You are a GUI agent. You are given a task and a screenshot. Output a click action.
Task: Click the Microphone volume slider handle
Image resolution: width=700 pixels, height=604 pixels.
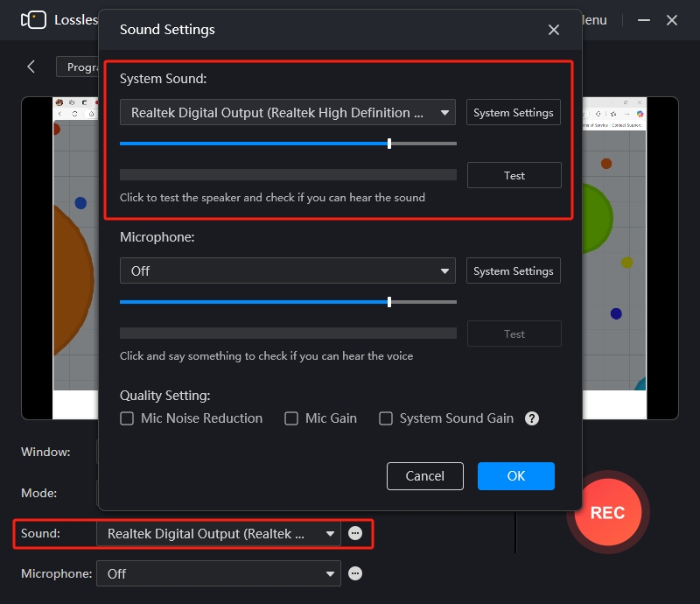389,302
